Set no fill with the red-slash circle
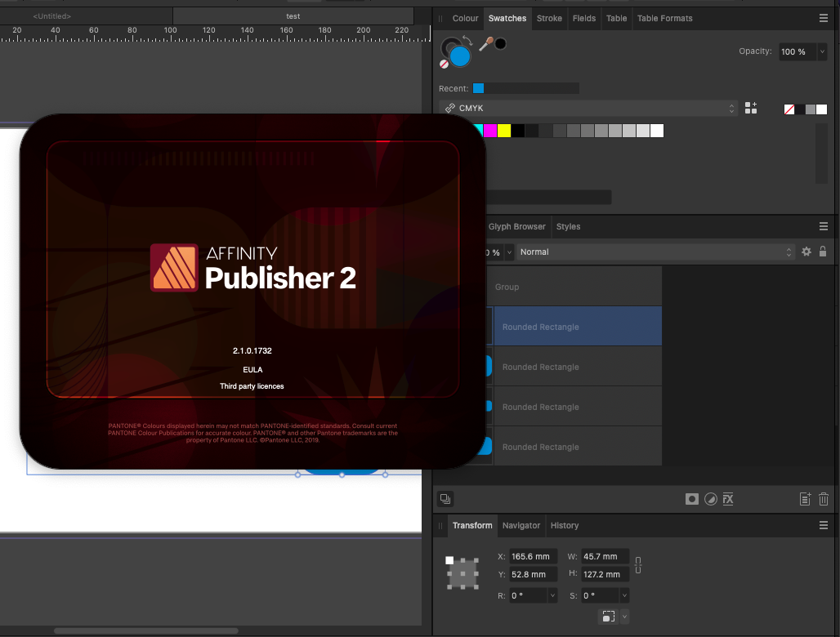Screen dimensions: 840x637 (x=444, y=65)
